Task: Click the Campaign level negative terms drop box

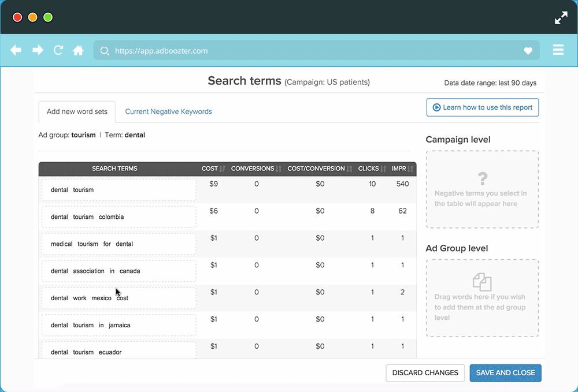Action: 482,189
